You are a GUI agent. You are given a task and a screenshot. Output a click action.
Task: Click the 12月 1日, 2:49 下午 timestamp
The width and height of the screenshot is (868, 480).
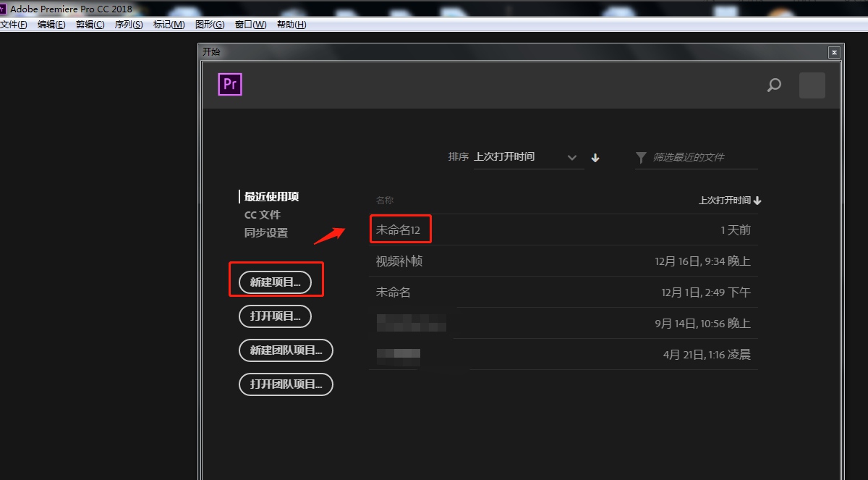point(706,292)
